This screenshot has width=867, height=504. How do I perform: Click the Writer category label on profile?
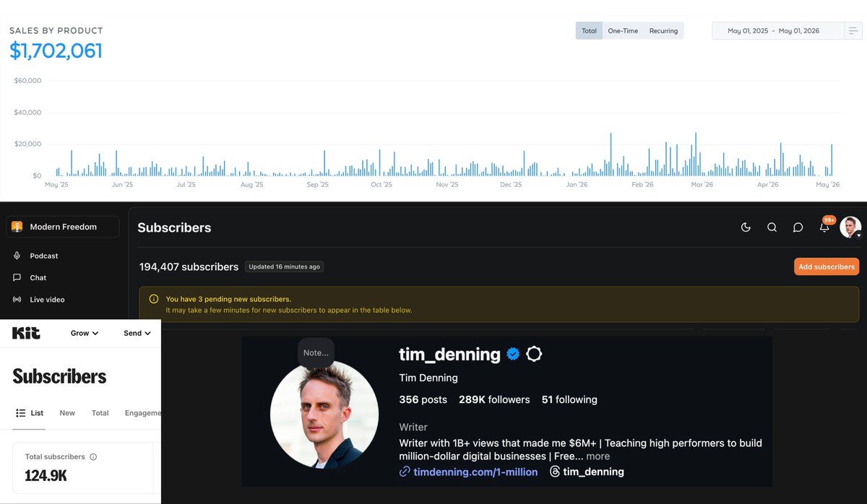413,427
